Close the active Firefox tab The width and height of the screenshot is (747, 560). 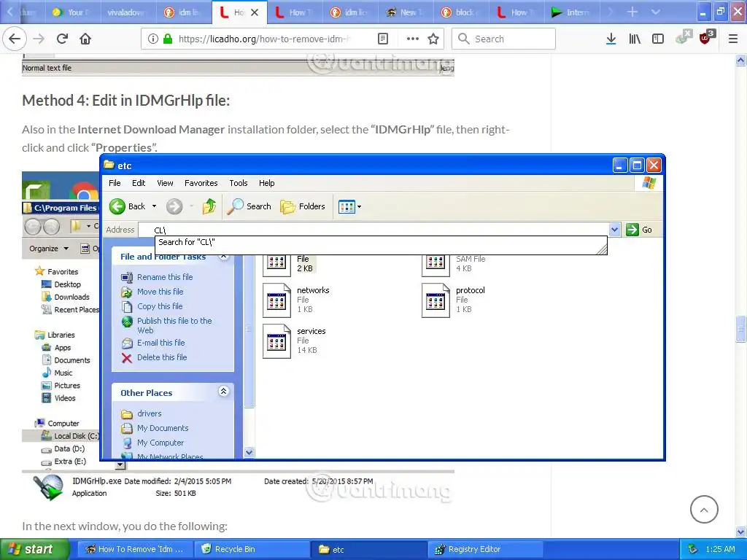point(255,12)
